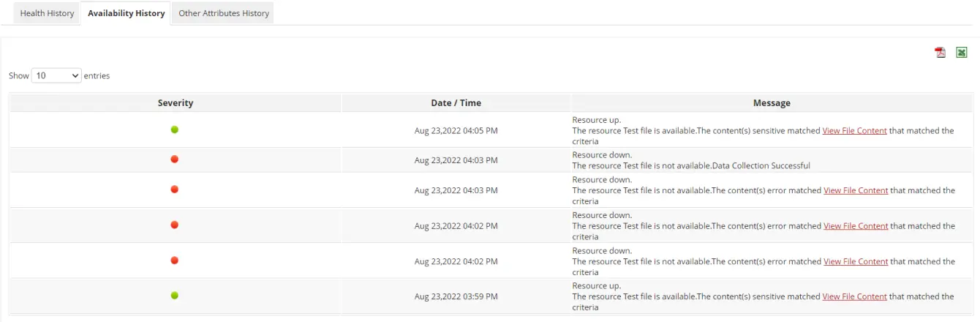Image resolution: width=980 pixels, height=322 pixels.
Task: Export the table as PDF
Action: 941,53
